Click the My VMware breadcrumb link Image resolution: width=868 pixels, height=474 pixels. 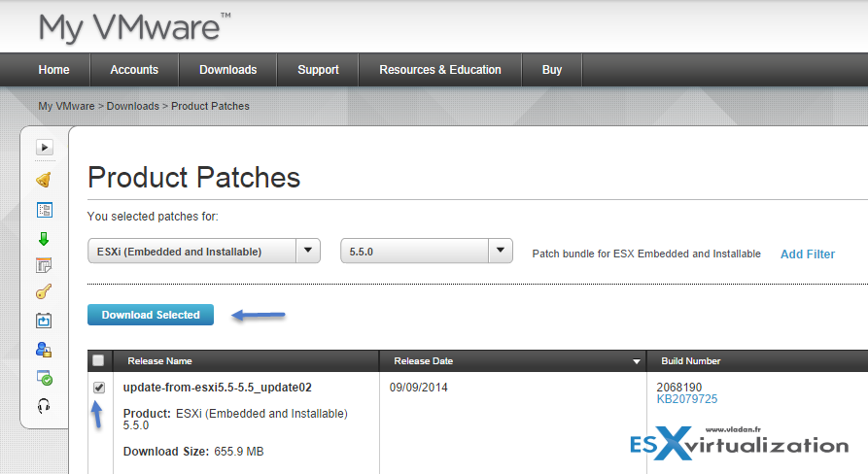(x=66, y=106)
